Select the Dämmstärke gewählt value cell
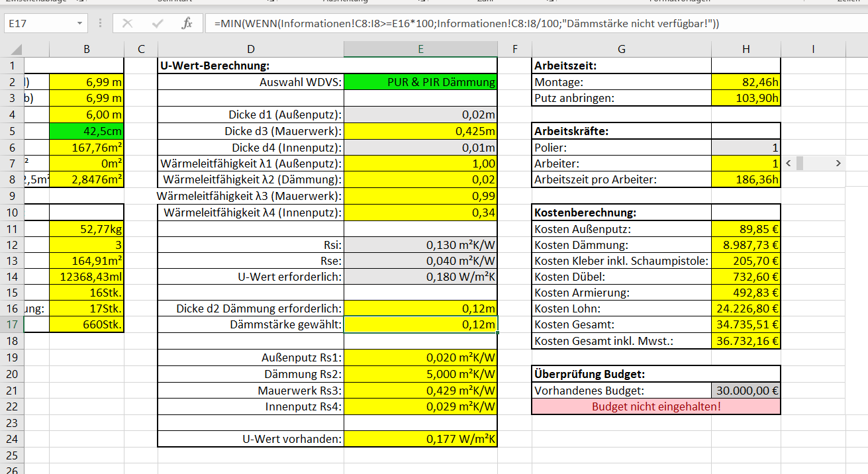The image size is (868, 474). pos(420,325)
